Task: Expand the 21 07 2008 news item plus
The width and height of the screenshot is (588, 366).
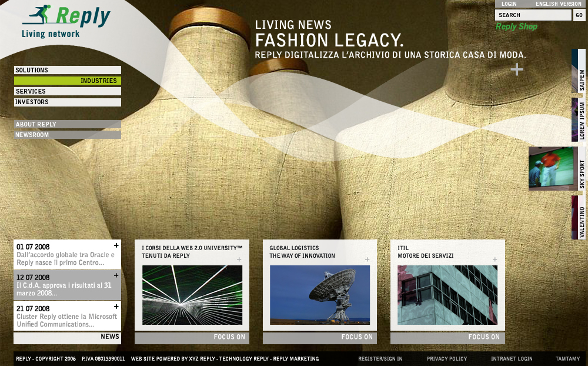Action: click(116, 307)
